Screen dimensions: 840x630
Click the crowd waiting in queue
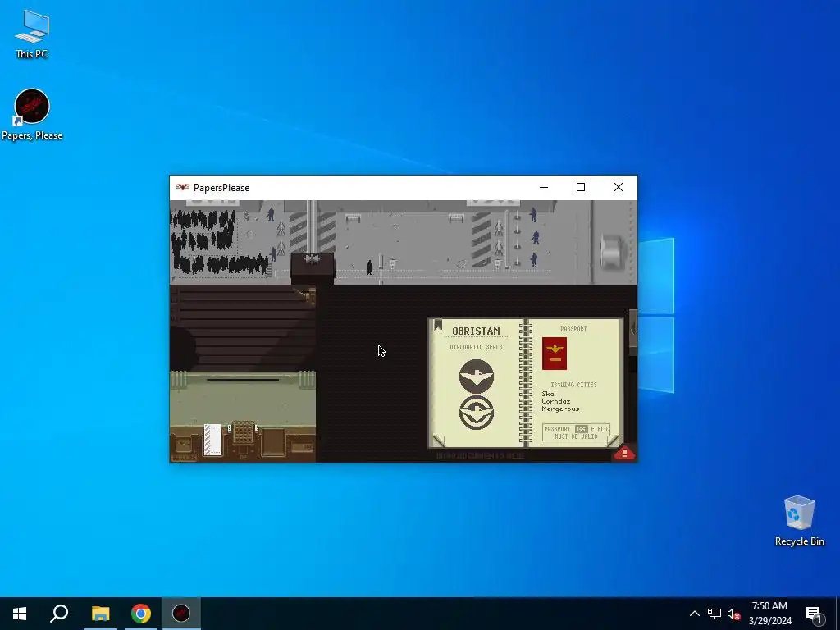(x=217, y=242)
